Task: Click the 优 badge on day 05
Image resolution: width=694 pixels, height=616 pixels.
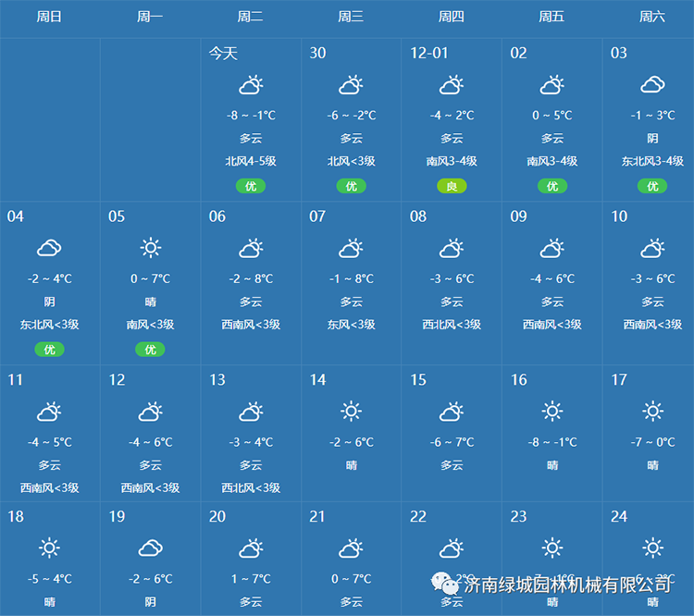Action: pyautogui.click(x=150, y=350)
